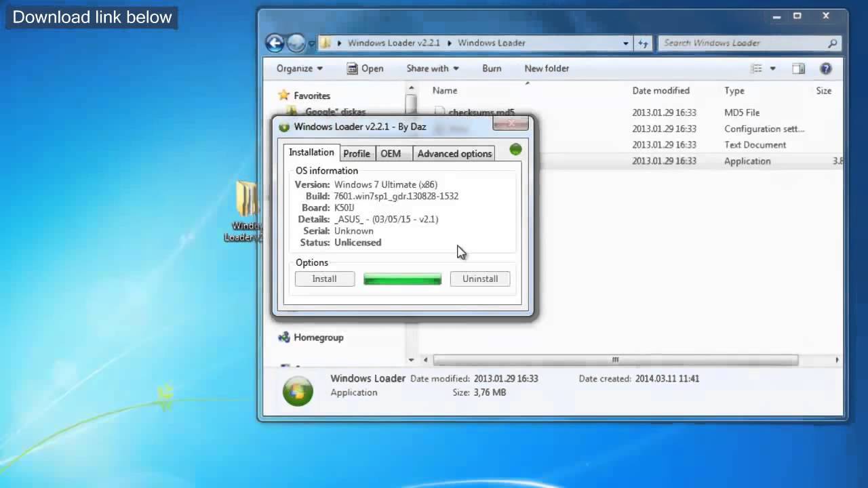Open the 'Advanced options' tab
This screenshot has height=488, width=868.
pyautogui.click(x=454, y=154)
